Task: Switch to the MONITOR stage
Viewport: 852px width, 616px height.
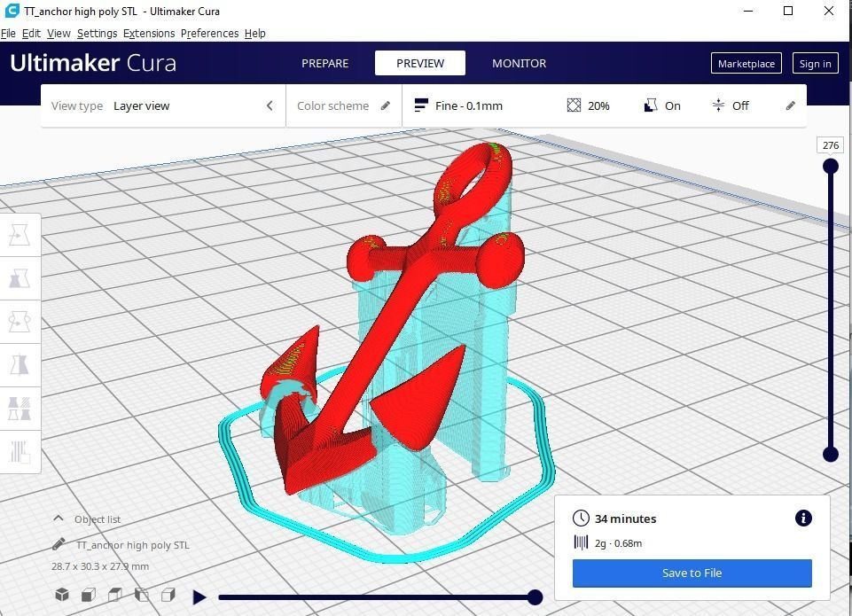Action: pos(519,63)
